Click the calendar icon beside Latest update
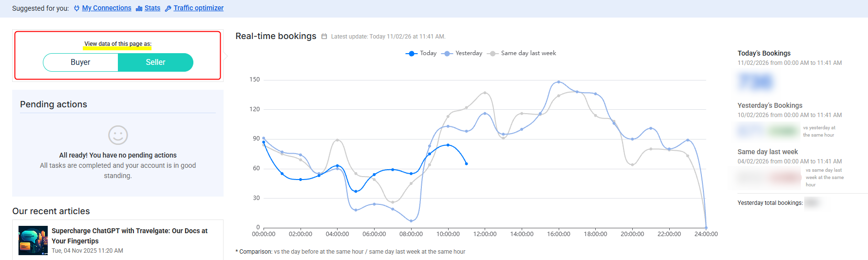This screenshot has height=260, width=868. click(x=324, y=37)
